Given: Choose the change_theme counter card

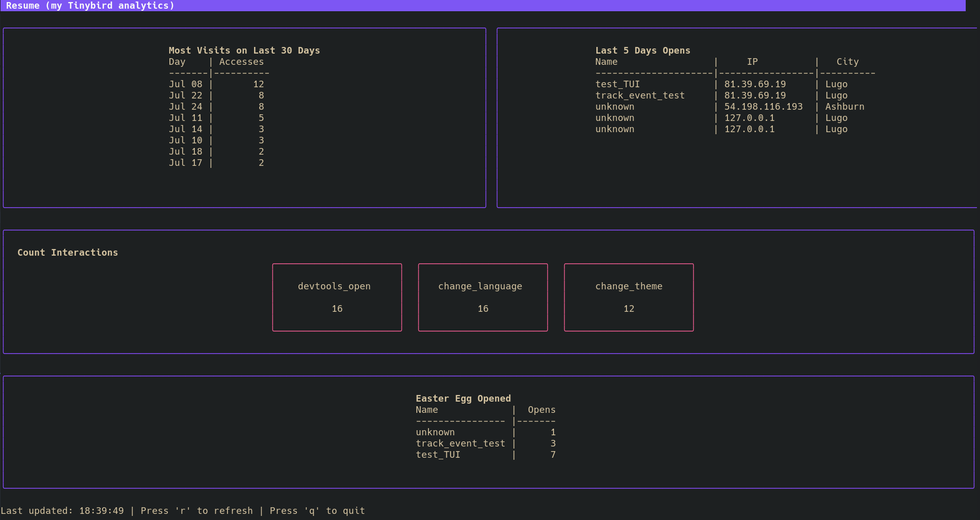Looking at the screenshot, I should pyautogui.click(x=629, y=297).
